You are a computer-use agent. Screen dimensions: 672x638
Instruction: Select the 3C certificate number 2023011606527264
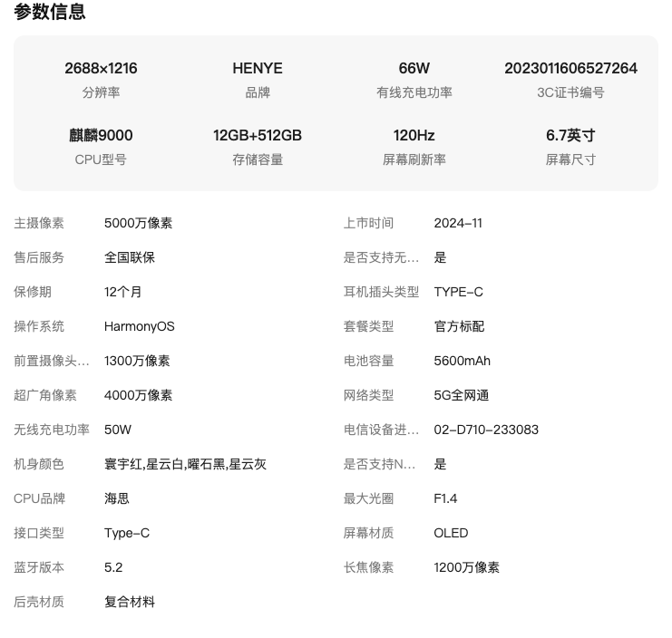click(570, 68)
